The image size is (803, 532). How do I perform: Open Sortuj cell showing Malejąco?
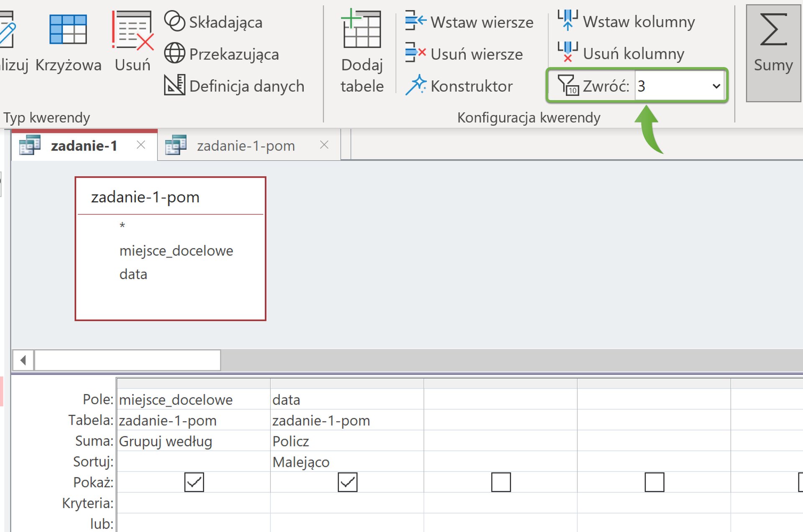346,462
